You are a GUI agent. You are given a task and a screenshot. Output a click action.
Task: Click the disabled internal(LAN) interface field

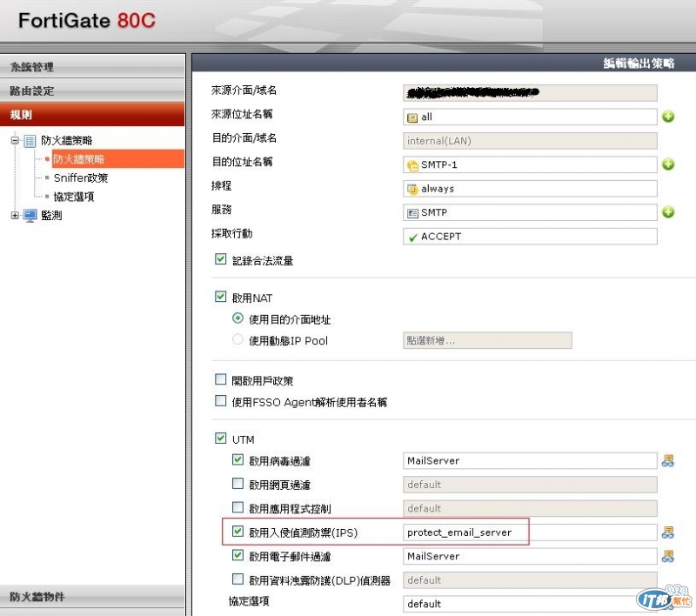[530, 141]
